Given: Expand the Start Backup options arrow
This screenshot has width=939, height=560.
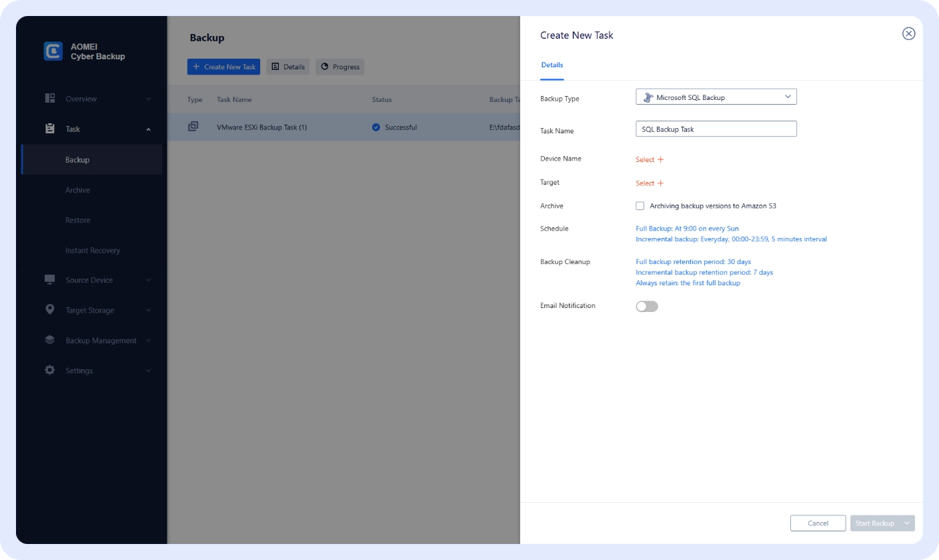Looking at the screenshot, I should 907,523.
